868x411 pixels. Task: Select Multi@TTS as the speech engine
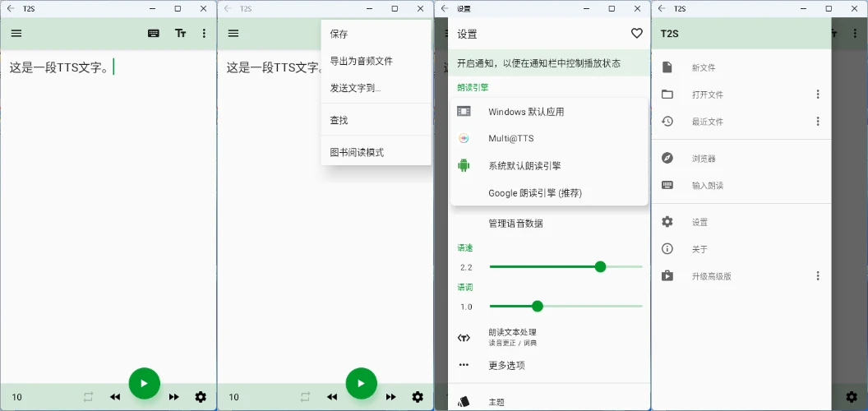[510, 139]
